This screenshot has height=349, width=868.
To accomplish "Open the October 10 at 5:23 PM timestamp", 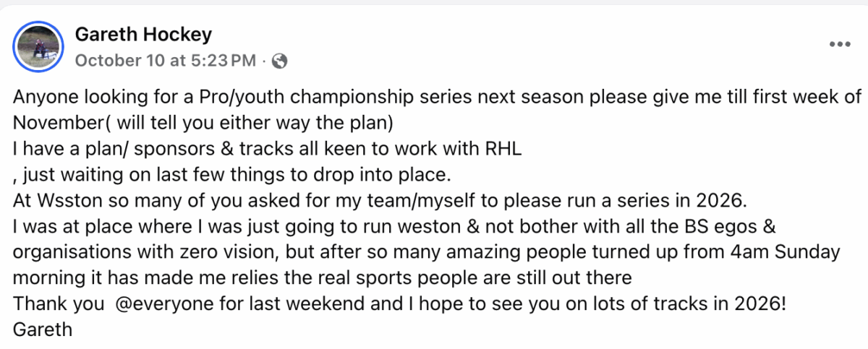I will pyautogui.click(x=165, y=61).
